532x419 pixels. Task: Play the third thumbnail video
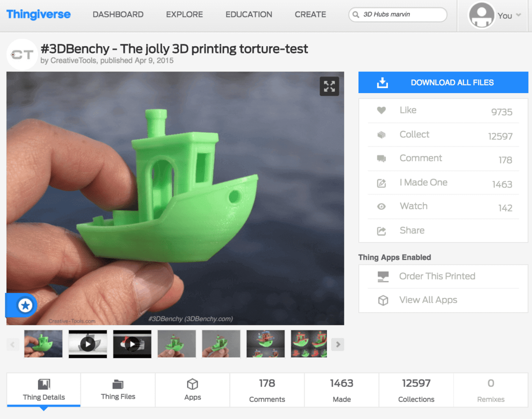(132, 344)
